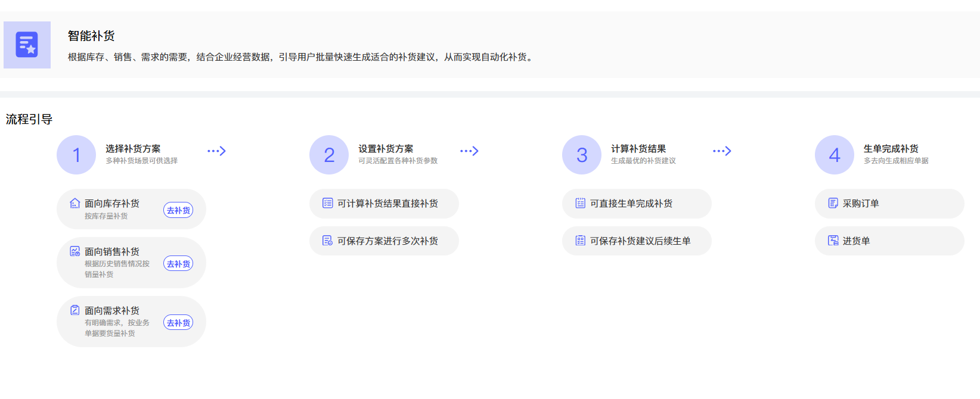Click the 智能补货 header icon

pos(27,45)
